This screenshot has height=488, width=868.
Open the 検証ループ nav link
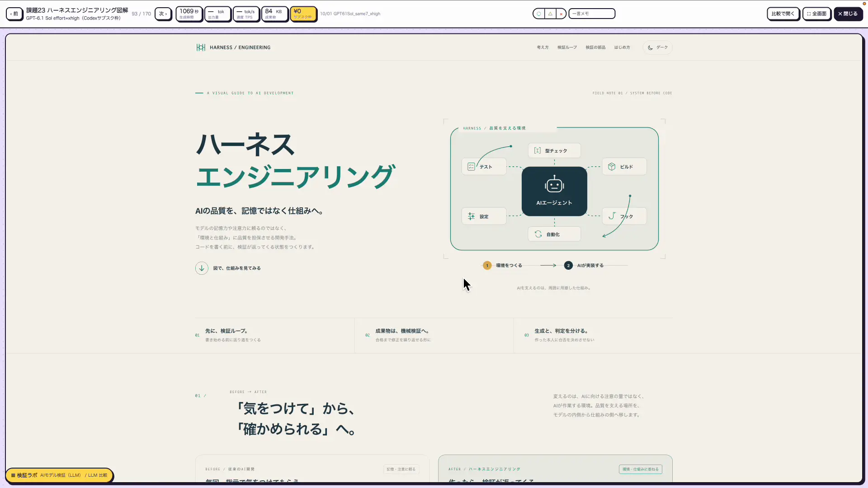[567, 47]
